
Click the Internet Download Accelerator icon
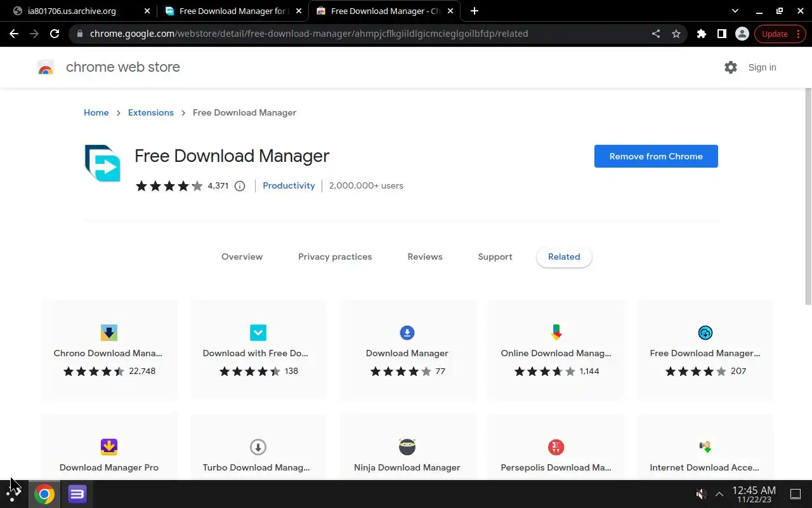coord(705,447)
